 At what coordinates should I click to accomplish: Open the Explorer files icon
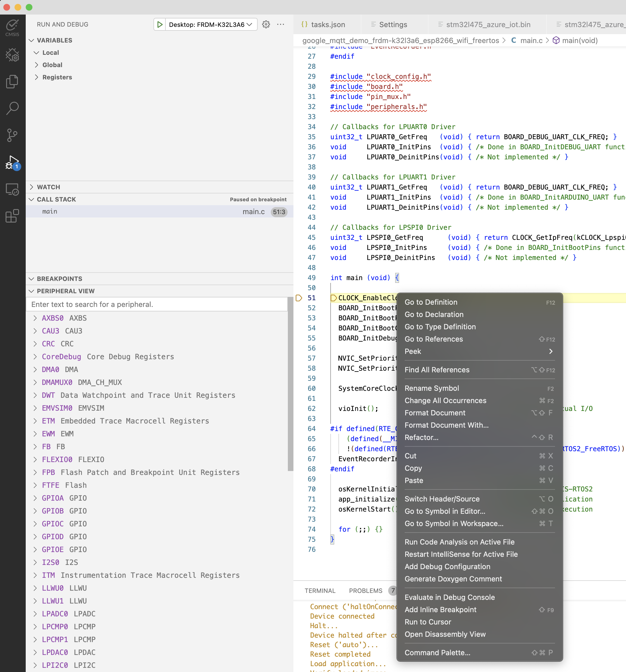(12, 81)
